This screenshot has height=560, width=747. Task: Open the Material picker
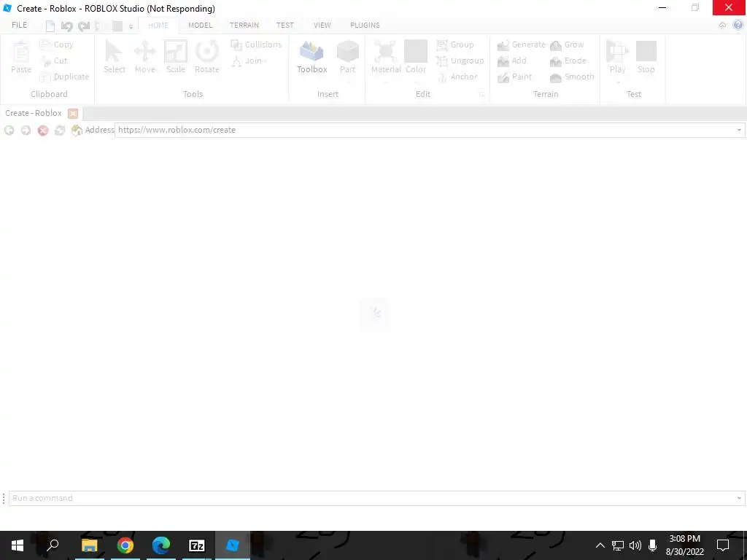pos(386,57)
